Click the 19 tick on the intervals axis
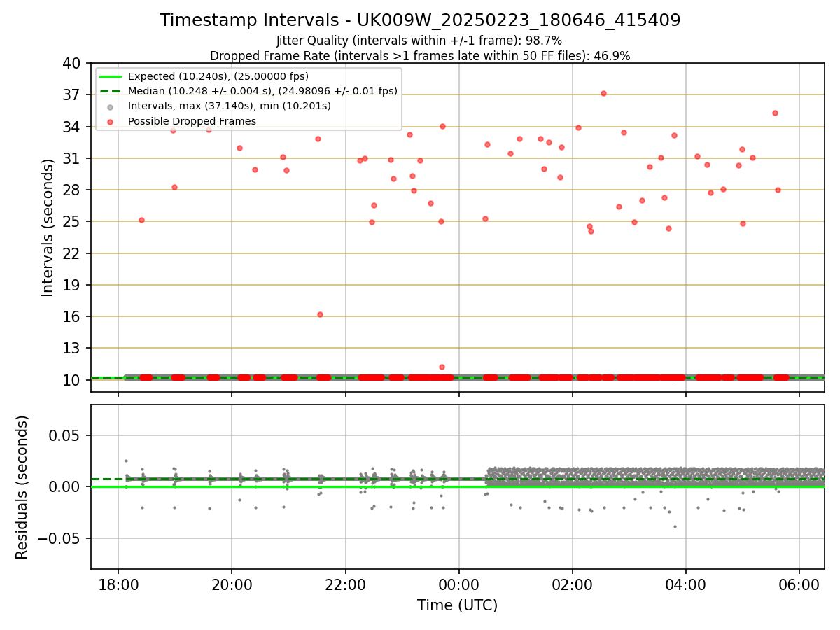The width and height of the screenshot is (840, 630). coord(73,285)
